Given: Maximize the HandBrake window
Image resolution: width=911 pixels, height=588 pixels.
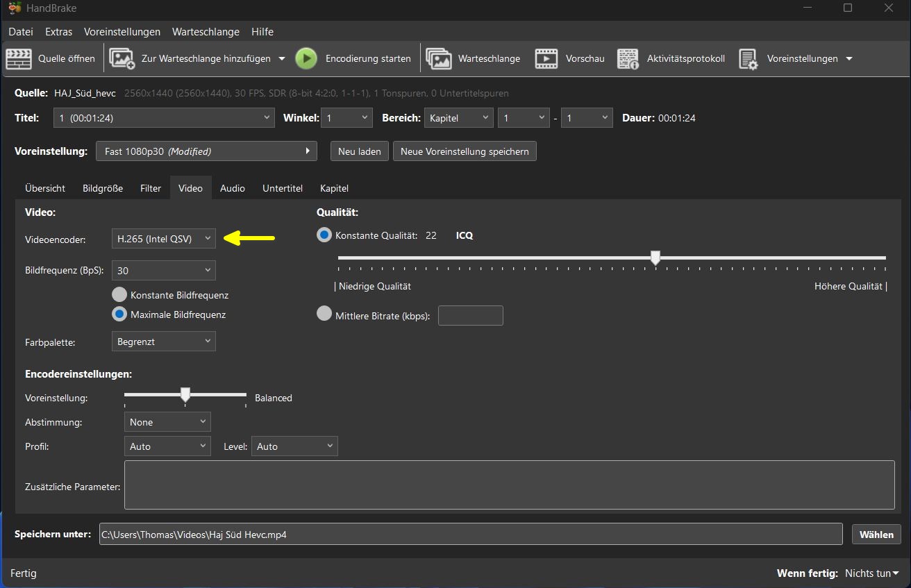Looking at the screenshot, I should coord(848,8).
